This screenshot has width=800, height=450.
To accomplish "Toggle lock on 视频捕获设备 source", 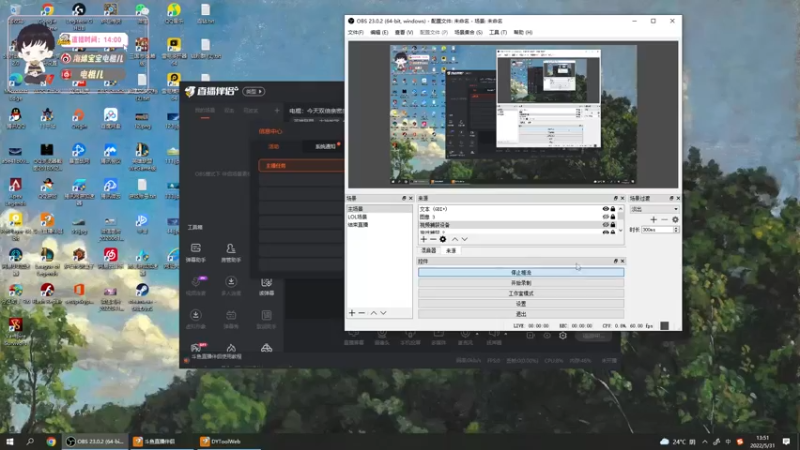I will (x=613, y=224).
